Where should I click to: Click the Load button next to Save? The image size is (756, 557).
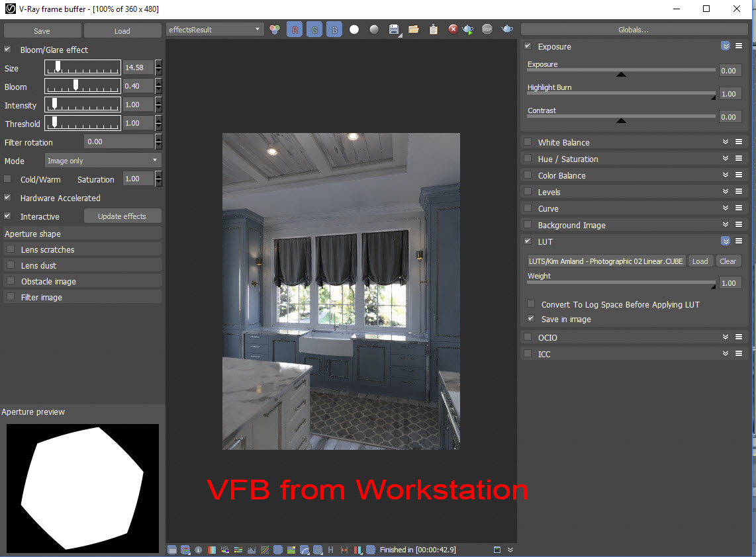pyautogui.click(x=122, y=31)
